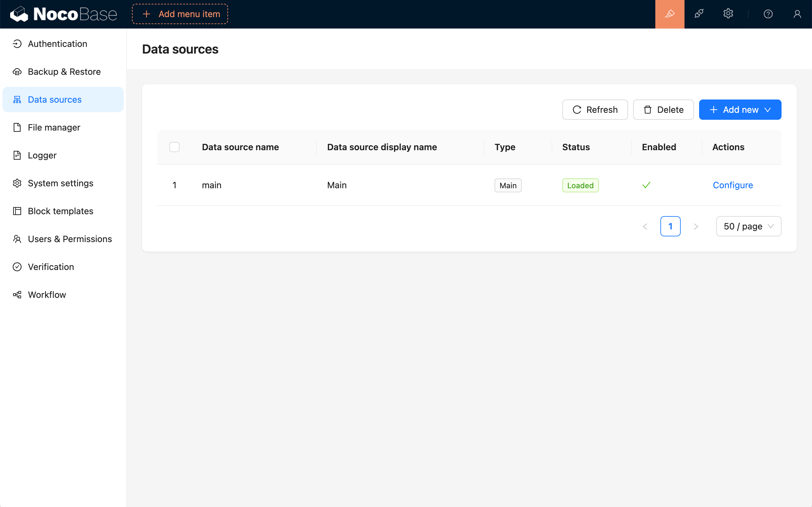Open the 50 / page size selector
Image resolution: width=812 pixels, height=507 pixels.
748,227
